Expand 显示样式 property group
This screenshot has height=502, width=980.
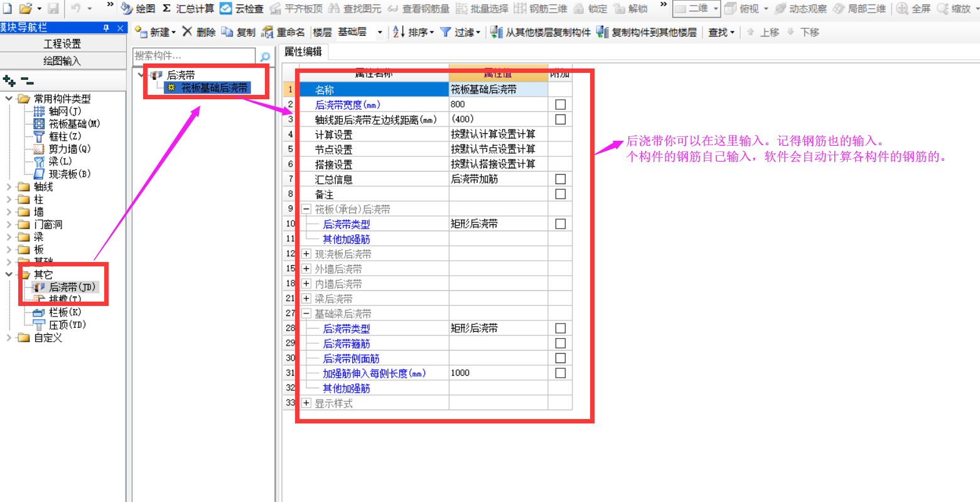pyautogui.click(x=306, y=403)
